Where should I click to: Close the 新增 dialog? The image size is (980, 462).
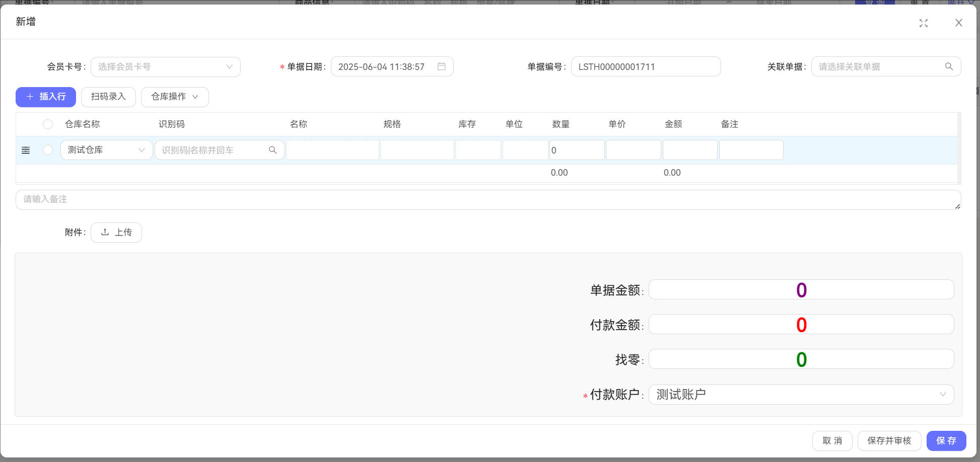coord(958,23)
